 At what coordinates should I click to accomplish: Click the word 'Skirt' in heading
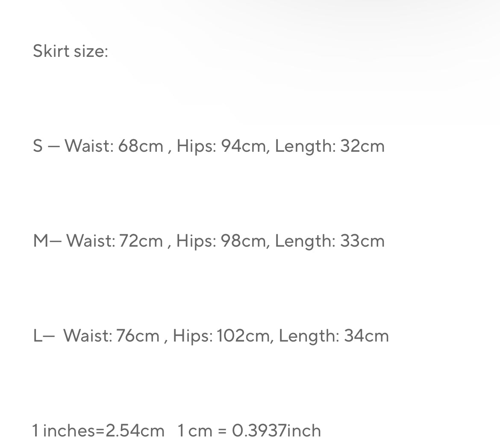point(51,51)
